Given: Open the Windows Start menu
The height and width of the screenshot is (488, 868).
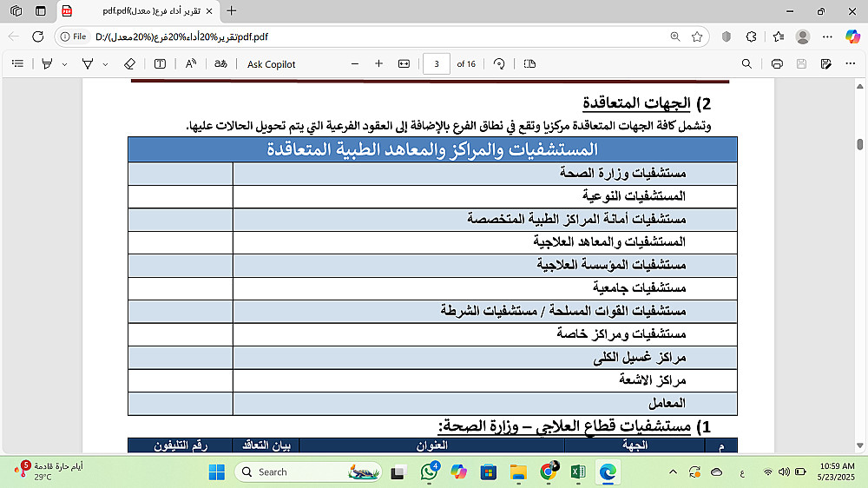Looking at the screenshot, I should click(217, 472).
